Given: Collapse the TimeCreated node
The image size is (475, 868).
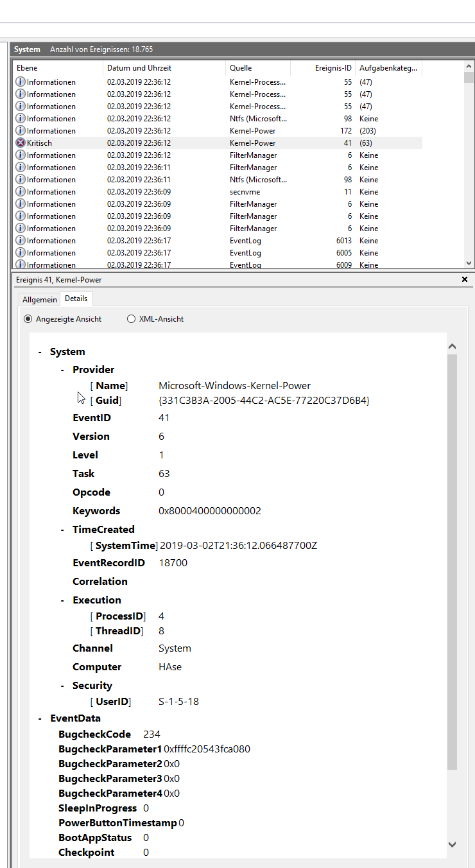Looking at the screenshot, I should coord(62,530).
